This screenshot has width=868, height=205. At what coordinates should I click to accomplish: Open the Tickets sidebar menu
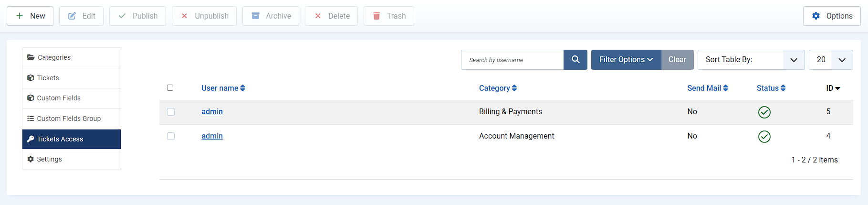(x=72, y=78)
